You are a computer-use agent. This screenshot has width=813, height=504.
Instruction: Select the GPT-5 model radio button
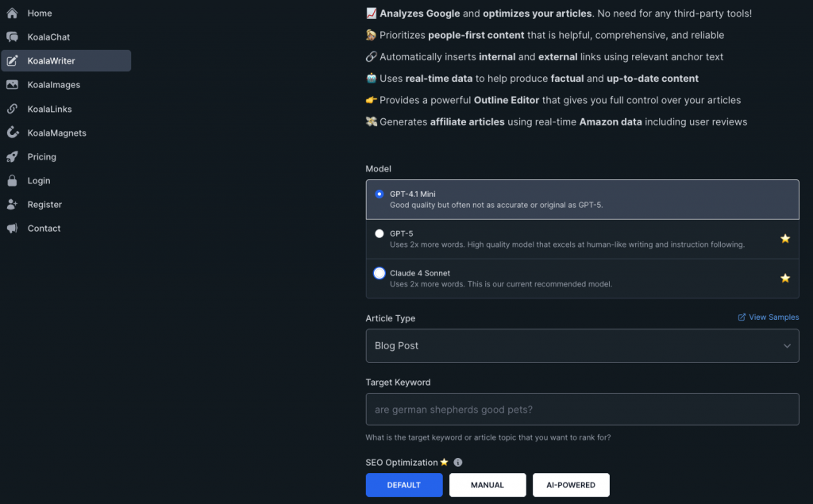coord(379,233)
